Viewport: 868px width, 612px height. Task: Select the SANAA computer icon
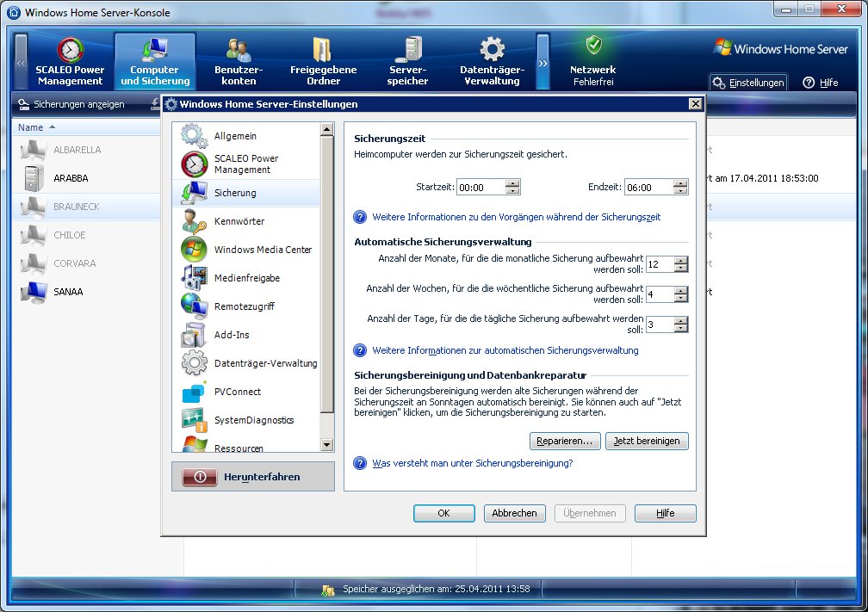click(34, 292)
